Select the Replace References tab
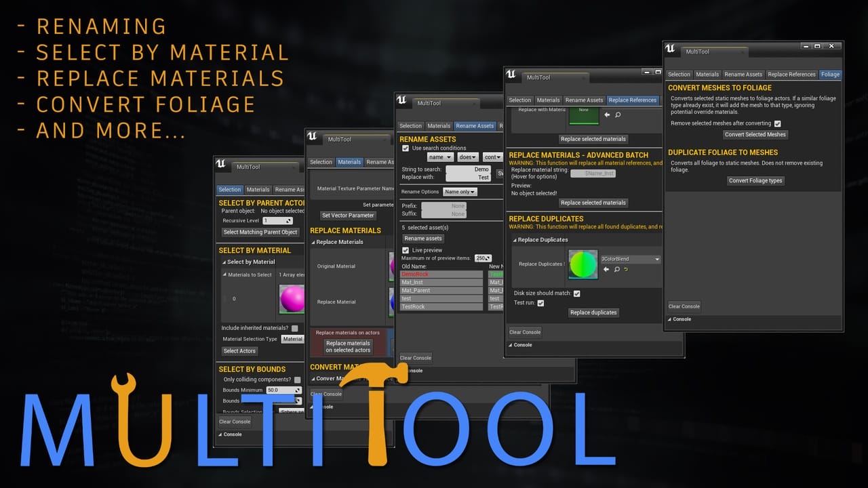The width and height of the screenshot is (868, 488). pyautogui.click(x=633, y=100)
